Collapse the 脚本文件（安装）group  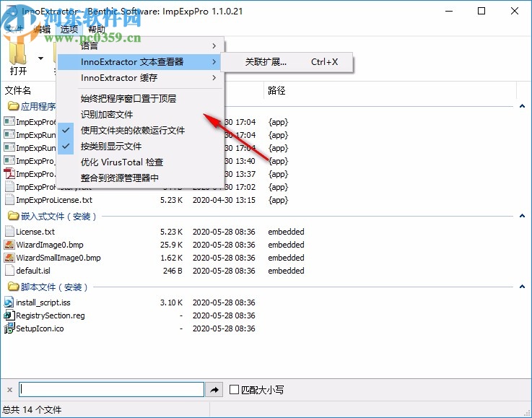tap(522, 287)
